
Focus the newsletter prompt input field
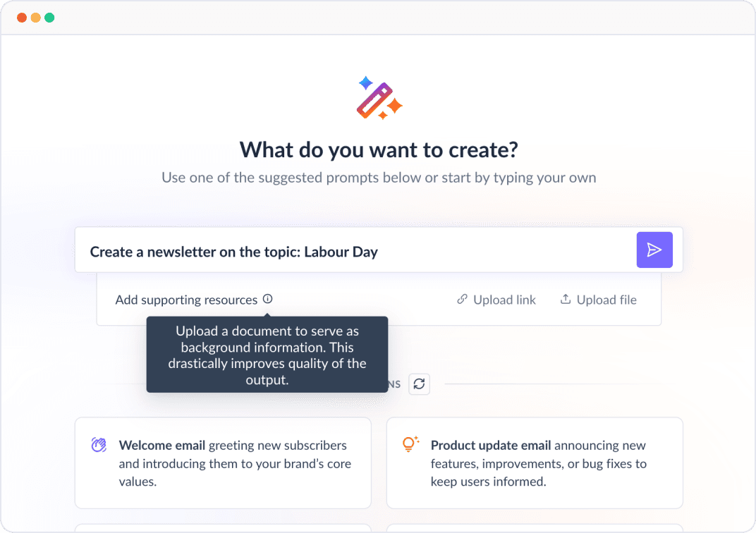[353, 252]
